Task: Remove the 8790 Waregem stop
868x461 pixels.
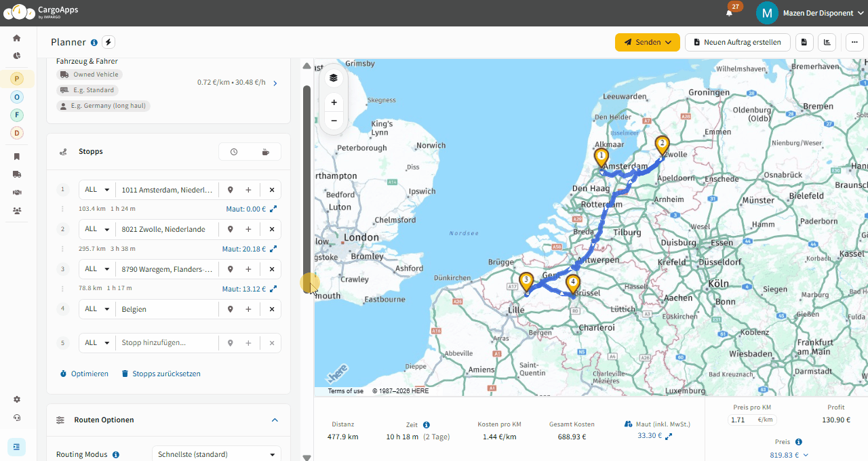Action: pyautogui.click(x=272, y=269)
